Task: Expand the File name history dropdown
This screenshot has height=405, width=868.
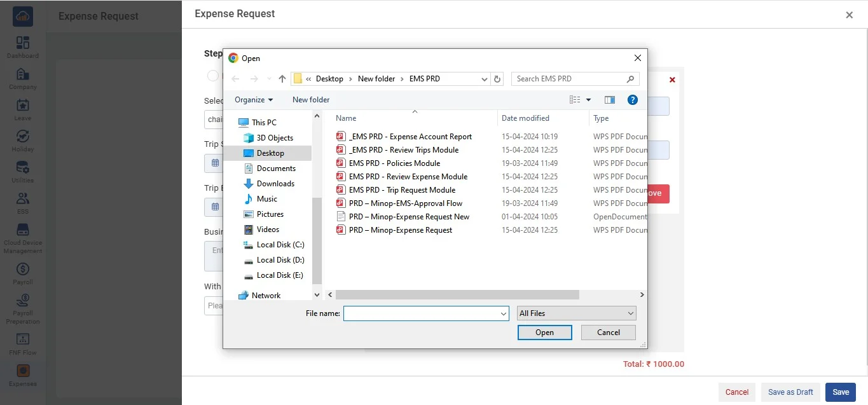Action: pos(504,313)
